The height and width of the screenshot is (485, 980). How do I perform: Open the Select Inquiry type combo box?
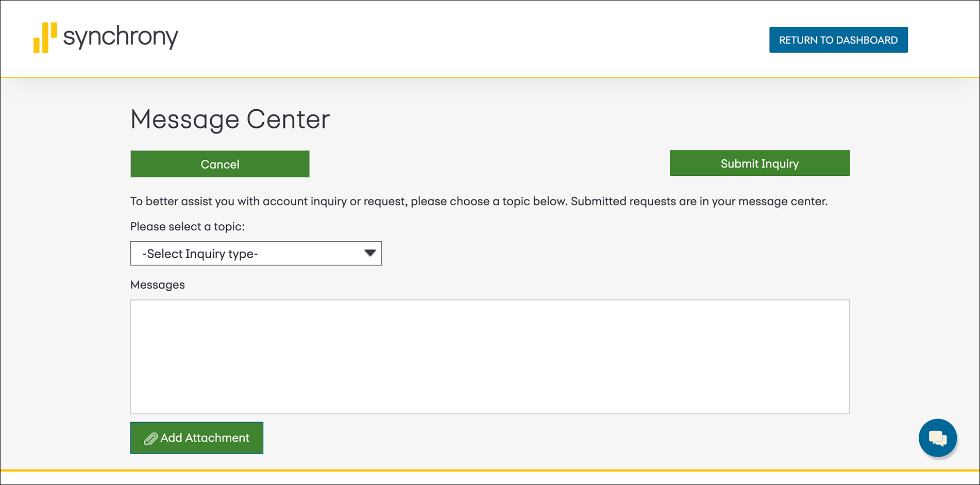tap(256, 254)
